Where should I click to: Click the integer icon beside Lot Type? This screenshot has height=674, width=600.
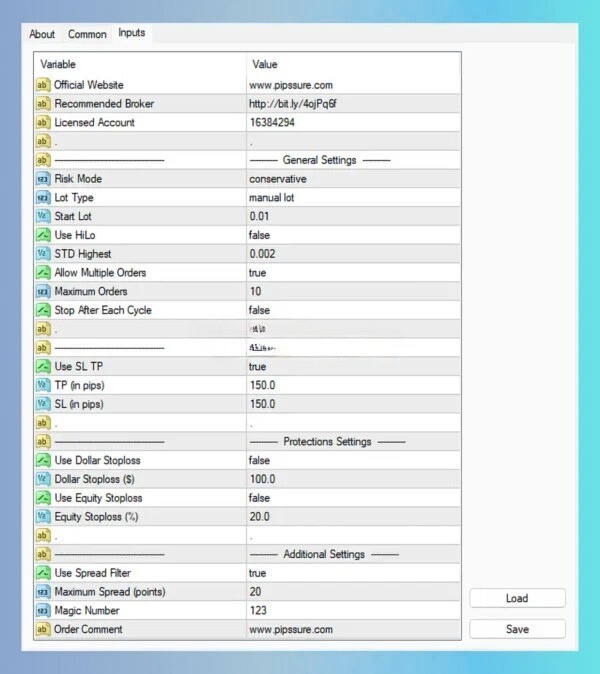coord(43,198)
